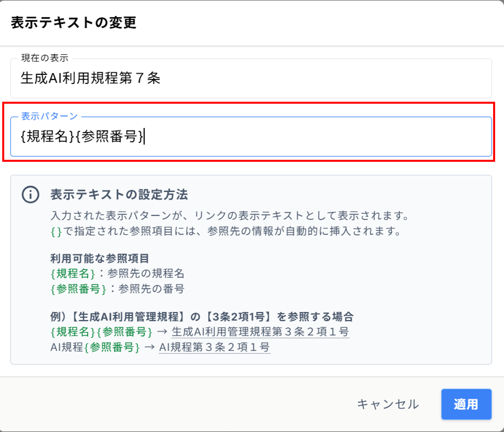Click the 現在の表示 text field

coord(251,78)
